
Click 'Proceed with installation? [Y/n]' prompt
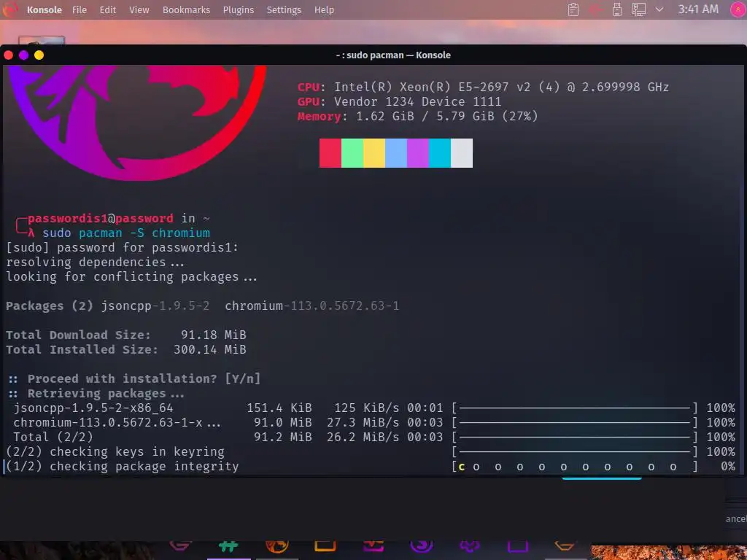coord(144,379)
